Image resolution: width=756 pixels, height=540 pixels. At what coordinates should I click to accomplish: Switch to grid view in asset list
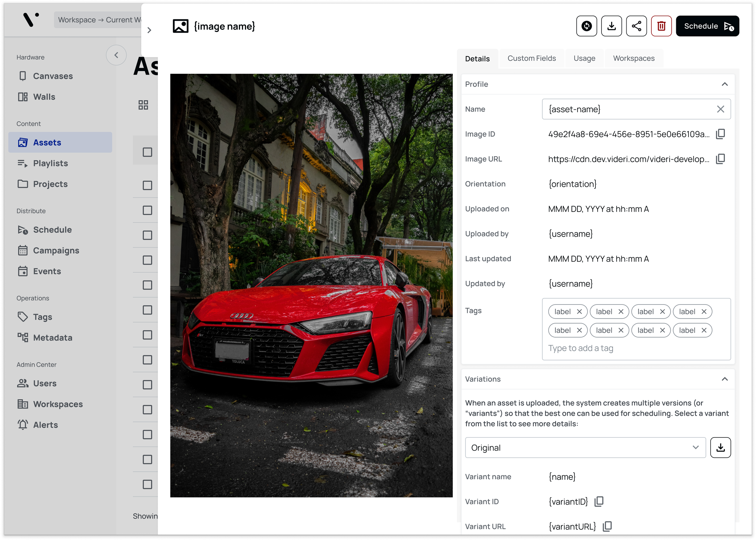143,105
